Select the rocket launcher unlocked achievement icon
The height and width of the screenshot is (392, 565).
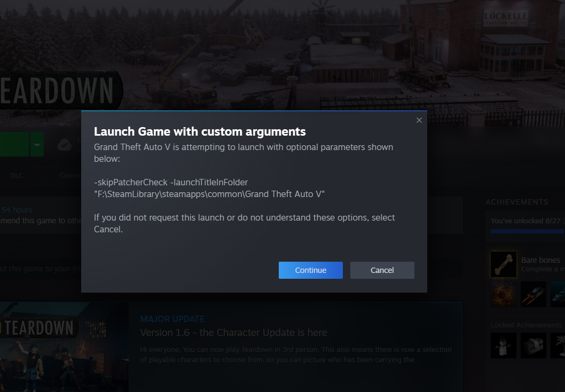pyautogui.click(x=533, y=294)
